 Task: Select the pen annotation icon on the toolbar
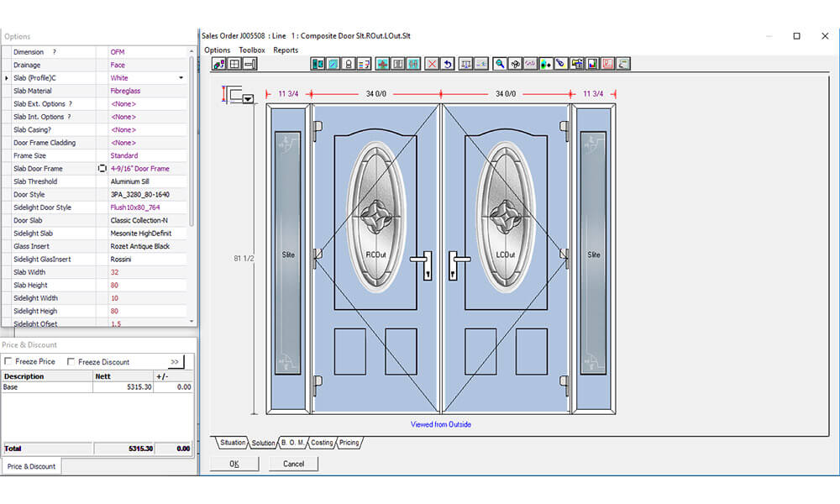[x=559, y=63]
